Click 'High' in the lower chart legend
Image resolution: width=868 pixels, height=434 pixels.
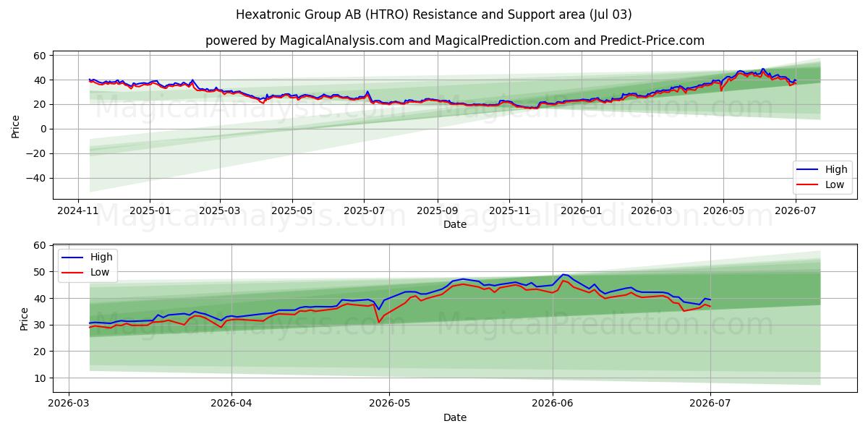click(101, 257)
